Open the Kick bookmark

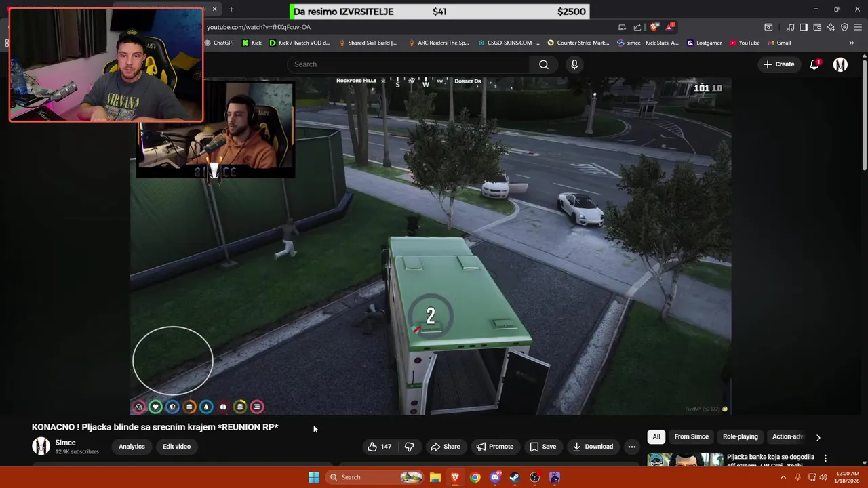click(252, 43)
